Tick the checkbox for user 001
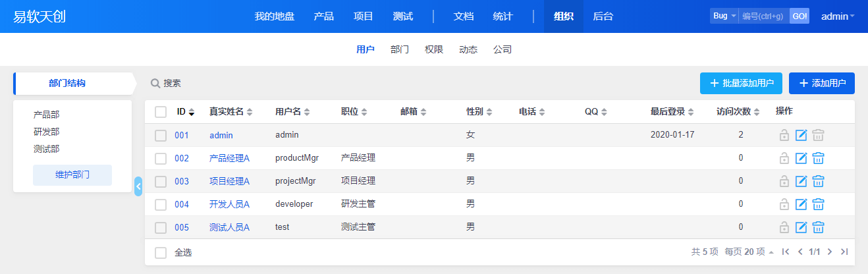Screen dimensions: 868x274 tap(161, 135)
